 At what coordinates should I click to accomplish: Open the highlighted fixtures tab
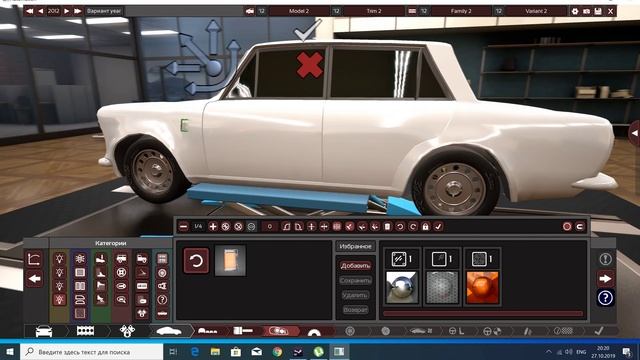279,331
